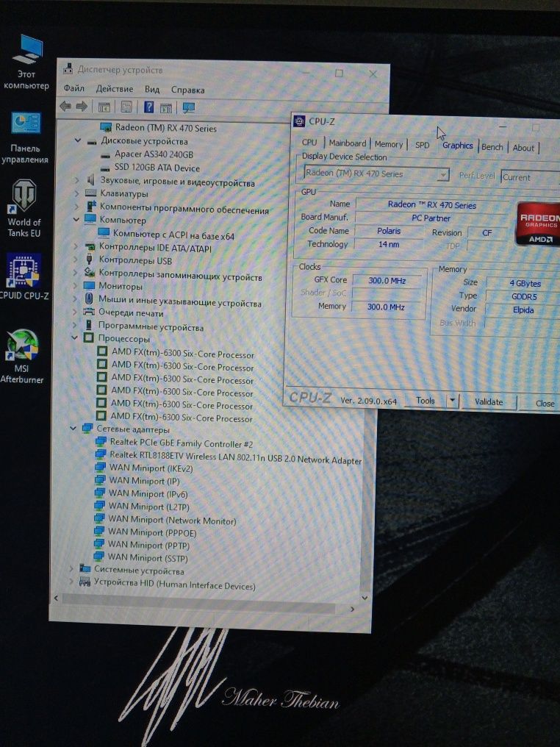Image resolution: width=560 pixels, height=747 pixels.
Task: Select WAN Miniport (IKEv2)
Action: point(144,468)
